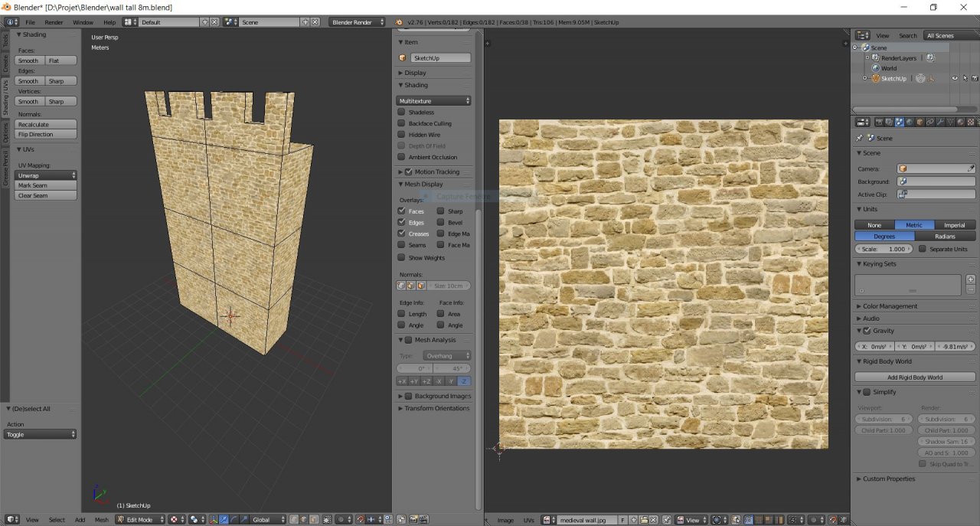This screenshot has width=980, height=526.
Task: Adjust the unit Scale value slider
Action: click(885, 249)
